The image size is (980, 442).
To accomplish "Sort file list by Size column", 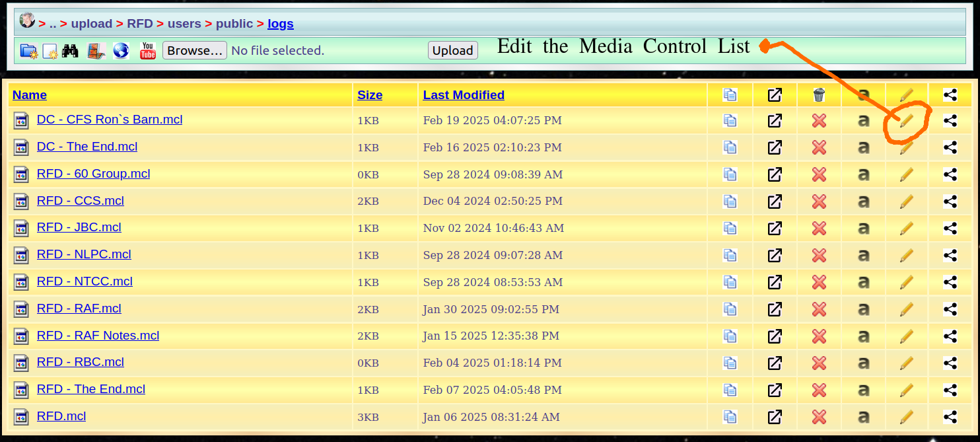I will (x=370, y=95).
